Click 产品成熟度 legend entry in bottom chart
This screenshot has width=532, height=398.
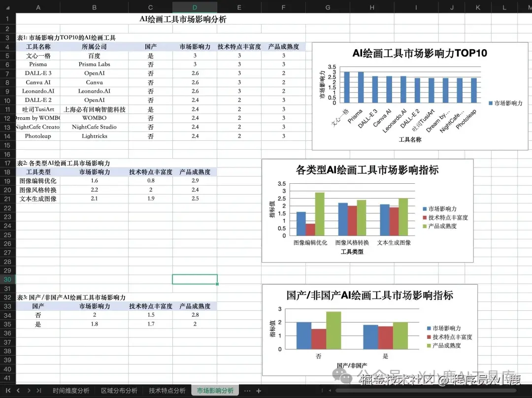point(443,345)
